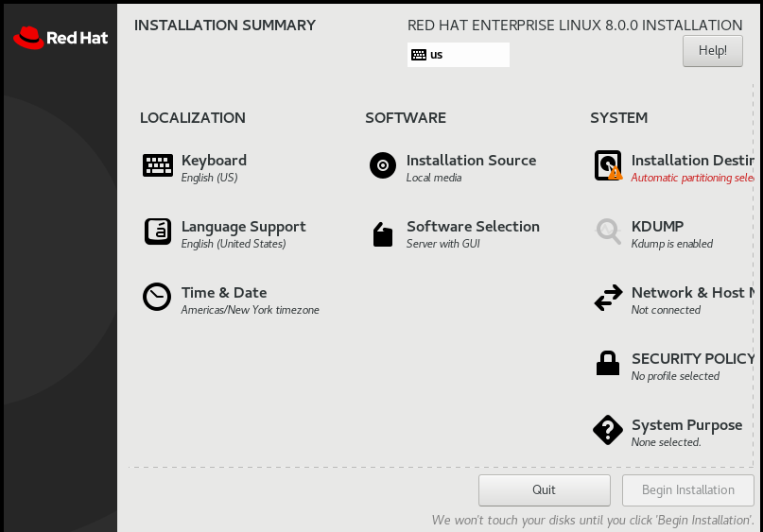Click the Installation Destination disk warning icon
This screenshot has width=763, height=532.
click(608, 165)
